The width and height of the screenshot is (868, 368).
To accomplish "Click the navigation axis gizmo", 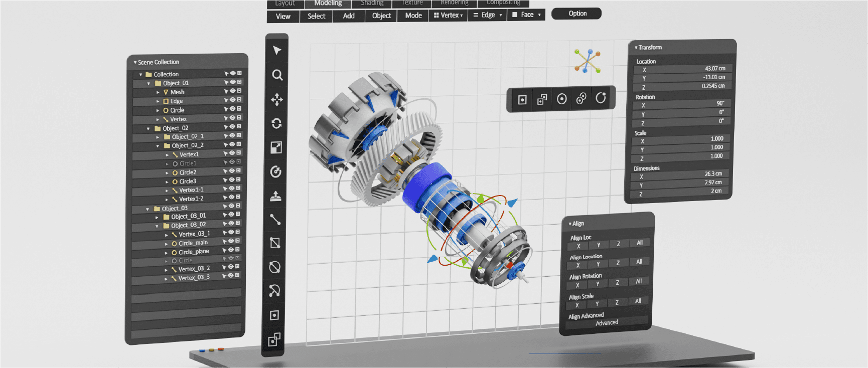I will (x=588, y=61).
